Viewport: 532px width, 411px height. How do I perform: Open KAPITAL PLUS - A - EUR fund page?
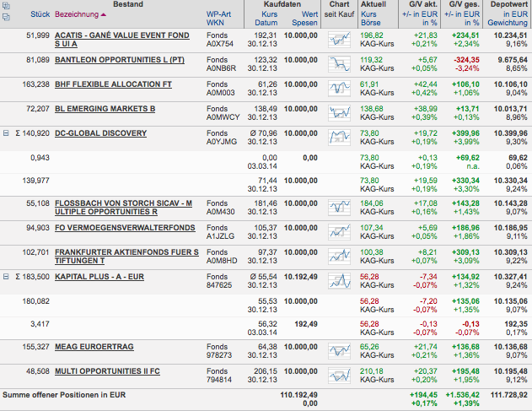(99, 277)
